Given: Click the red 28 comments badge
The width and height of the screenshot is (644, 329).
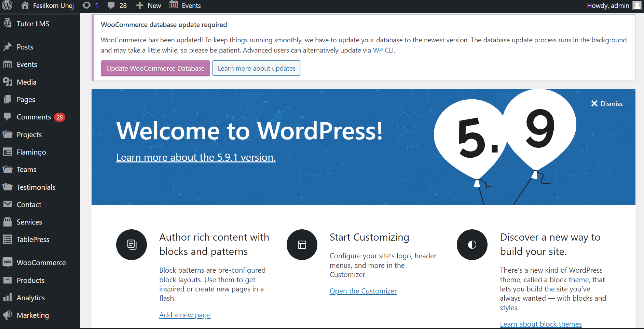Looking at the screenshot, I should coord(60,117).
